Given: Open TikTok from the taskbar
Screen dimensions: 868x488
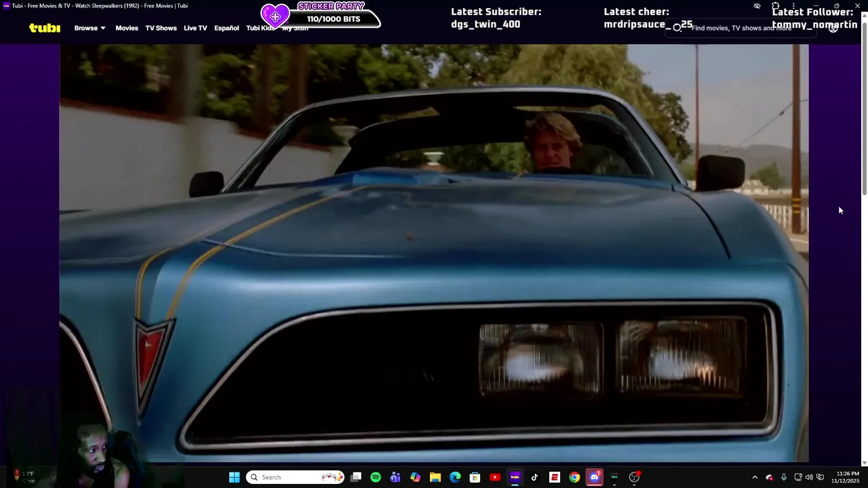Looking at the screenshot, I should point(534,477).
